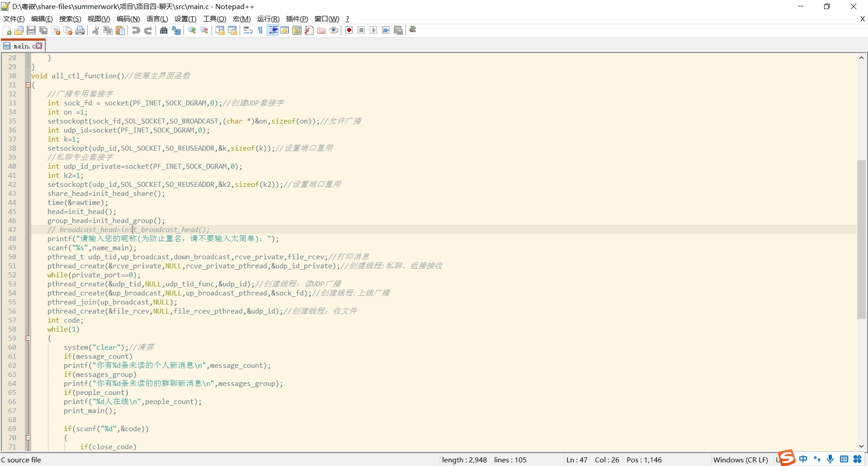
Task: Open the 编码(N) menu
Action: 128,19
